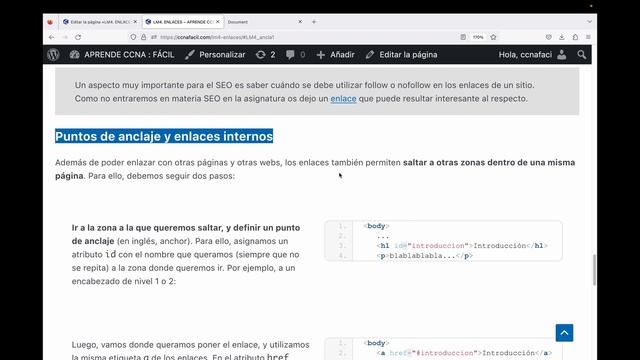Viewport: 640px width, 360px height.
Task: Click Editar la página
Action: [x=401, y=55]
